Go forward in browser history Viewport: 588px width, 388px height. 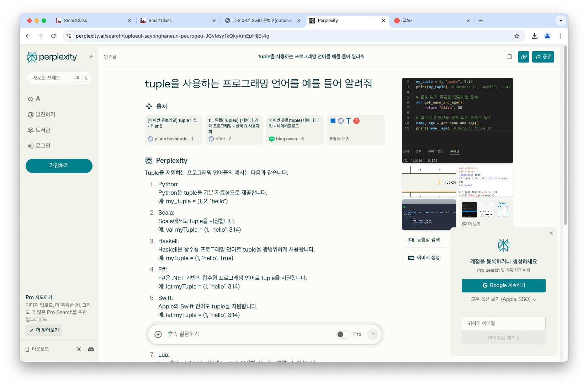click(x=41, y=36)
